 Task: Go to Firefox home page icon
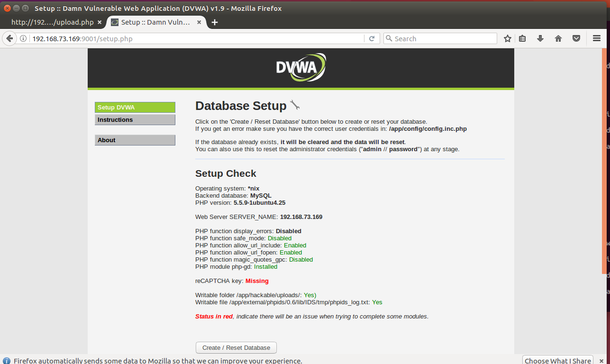click(x=558, y=39)
